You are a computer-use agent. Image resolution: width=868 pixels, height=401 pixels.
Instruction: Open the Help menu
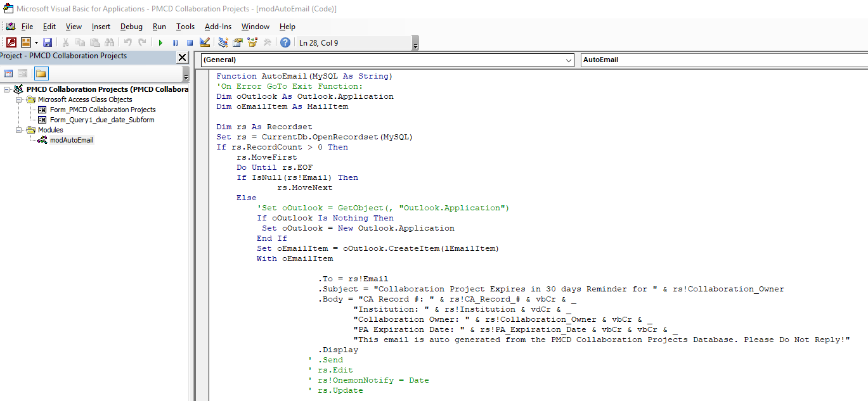pos(287,27)
